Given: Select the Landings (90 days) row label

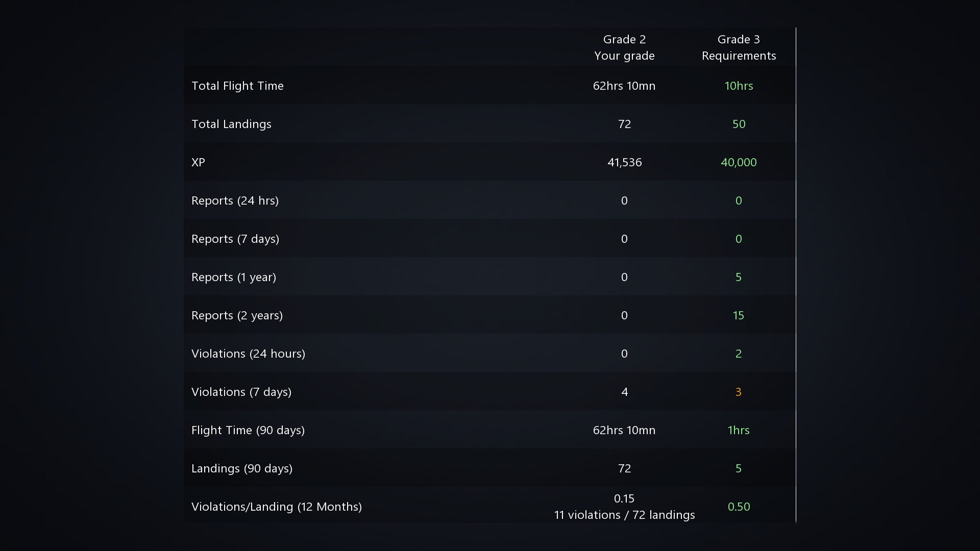Looking at the screenshot, I should point(242,468).
